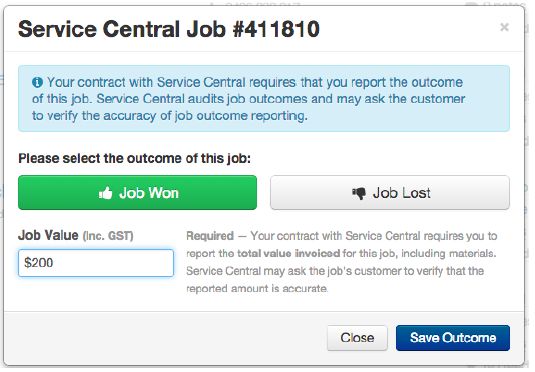
Task: Click the Close button in the footer
Action: [357, 338]
